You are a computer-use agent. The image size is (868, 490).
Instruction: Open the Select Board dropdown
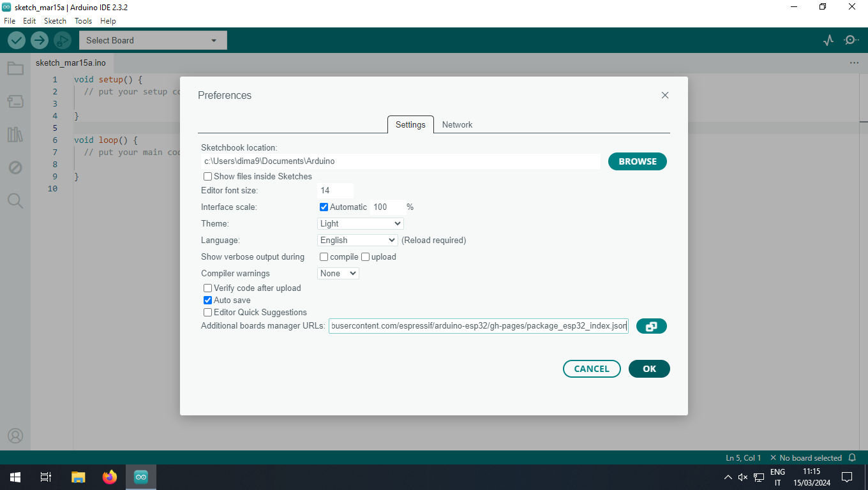[153, 40]
